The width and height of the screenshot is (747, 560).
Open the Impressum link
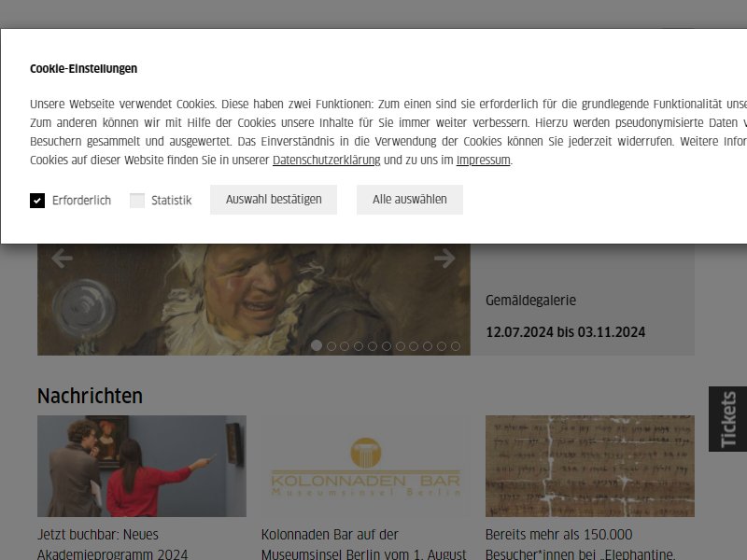[x=483, y=160]
